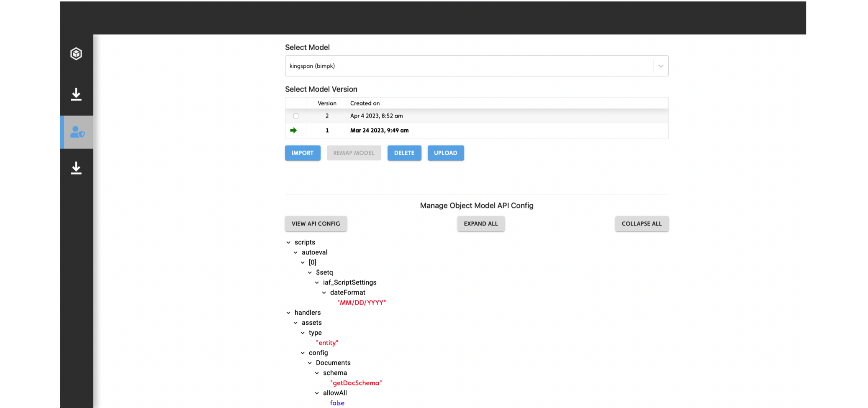Click EXPAND ALL button

pos(480,224)
